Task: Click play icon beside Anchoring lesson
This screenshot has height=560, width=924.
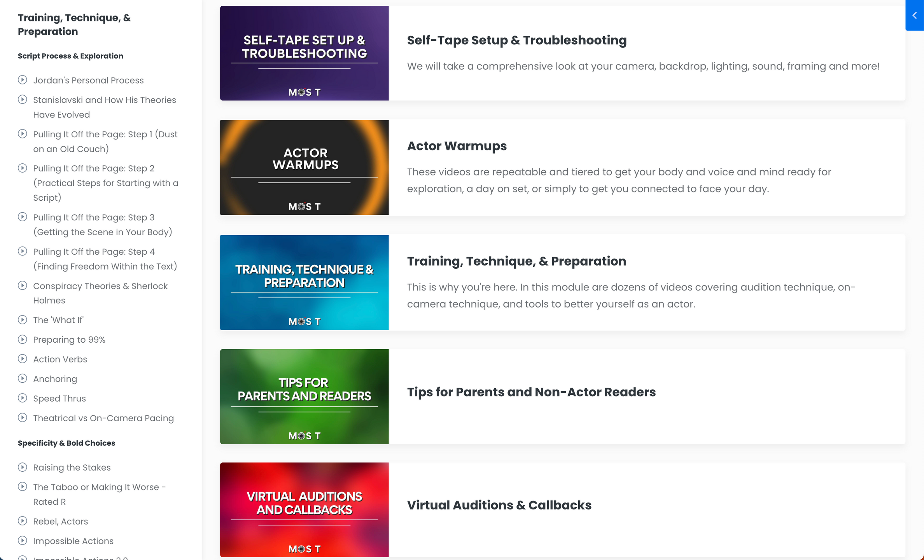Action: [23, 378]
